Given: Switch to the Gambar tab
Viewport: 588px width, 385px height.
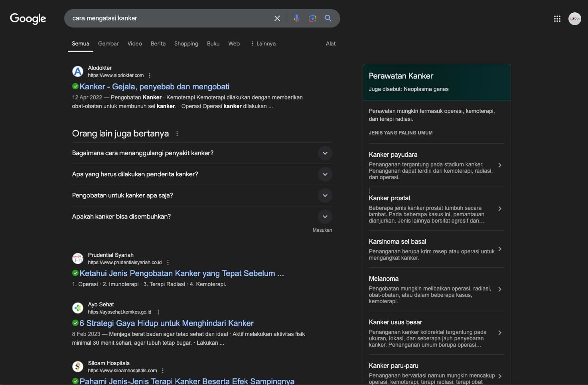Looking at the screenshot, I should point(109,43).
